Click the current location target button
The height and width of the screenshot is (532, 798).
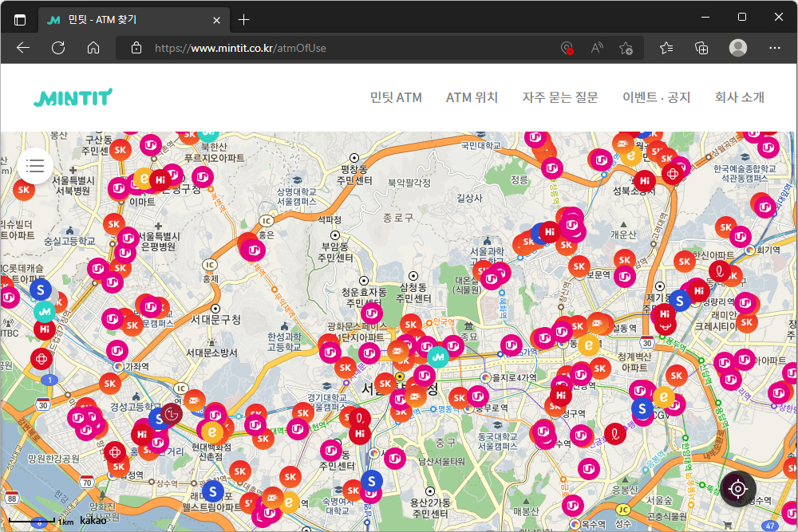tap(737, 489)
